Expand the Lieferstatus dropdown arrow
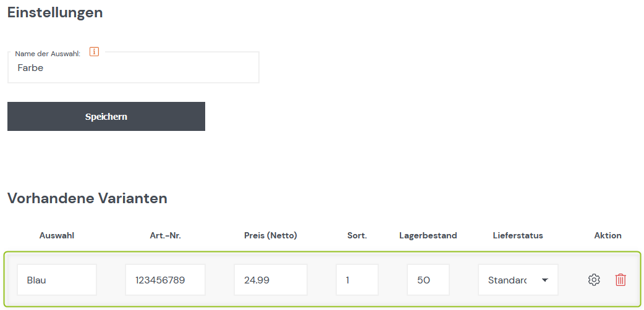Viewport: 644px width, 310px height. click(x=544, y=280)
